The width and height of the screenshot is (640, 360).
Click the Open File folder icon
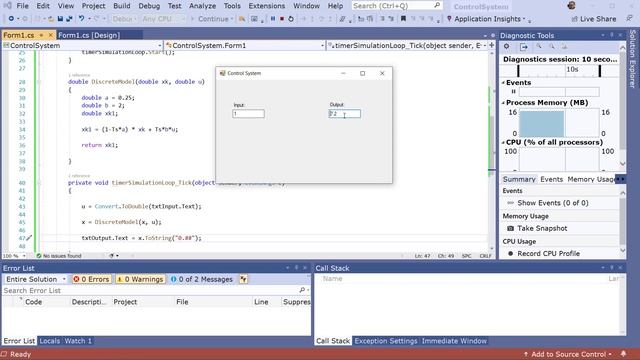(51, 19)
